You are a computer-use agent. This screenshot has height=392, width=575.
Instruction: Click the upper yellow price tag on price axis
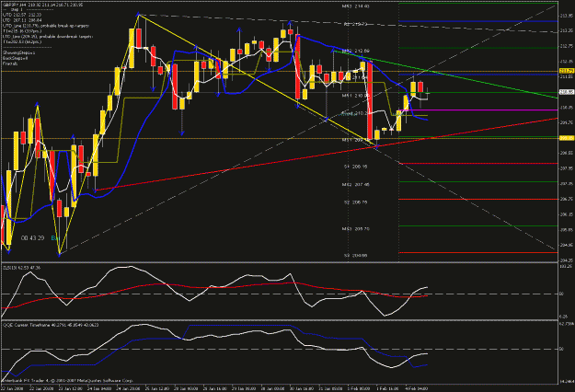[567, 71]
